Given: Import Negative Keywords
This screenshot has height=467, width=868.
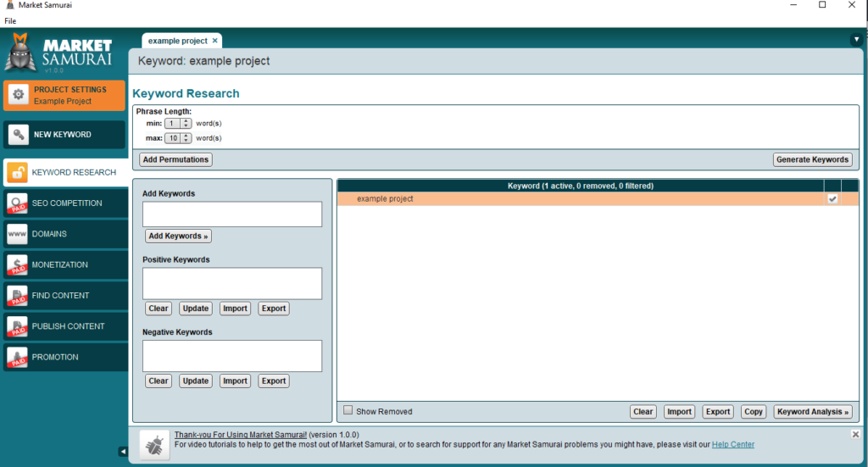Looking at the screenshot, I should [235, 381].
